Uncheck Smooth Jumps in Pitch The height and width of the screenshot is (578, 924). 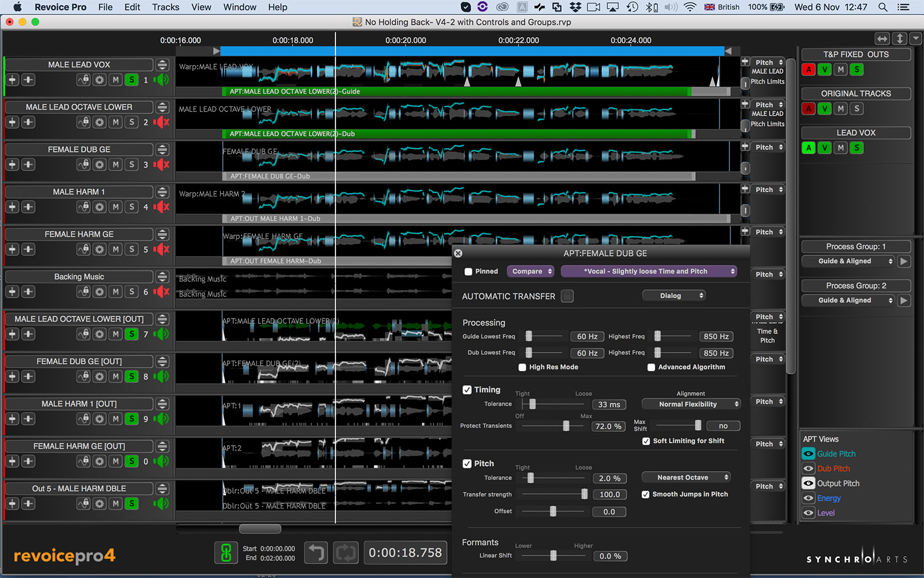(x=646, y=494)
